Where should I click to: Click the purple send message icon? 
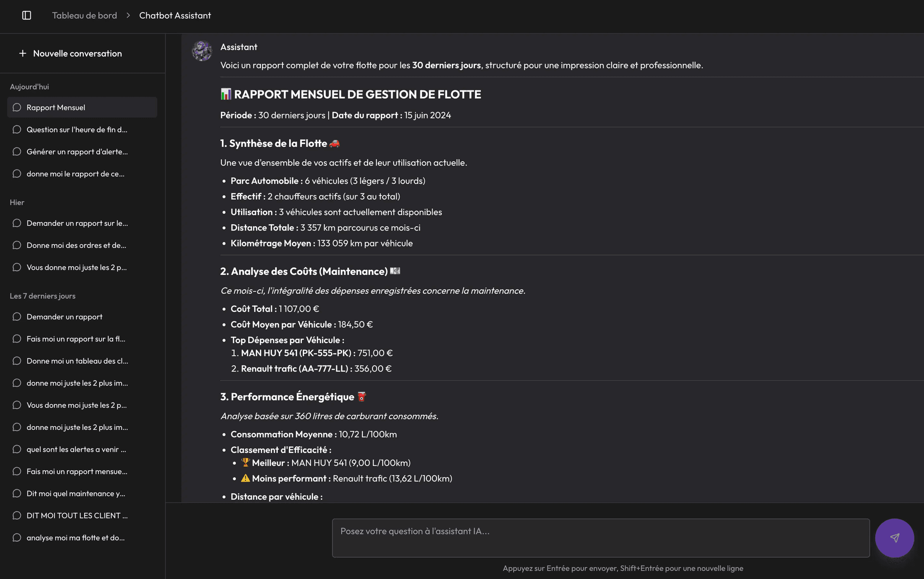[894, 538]
